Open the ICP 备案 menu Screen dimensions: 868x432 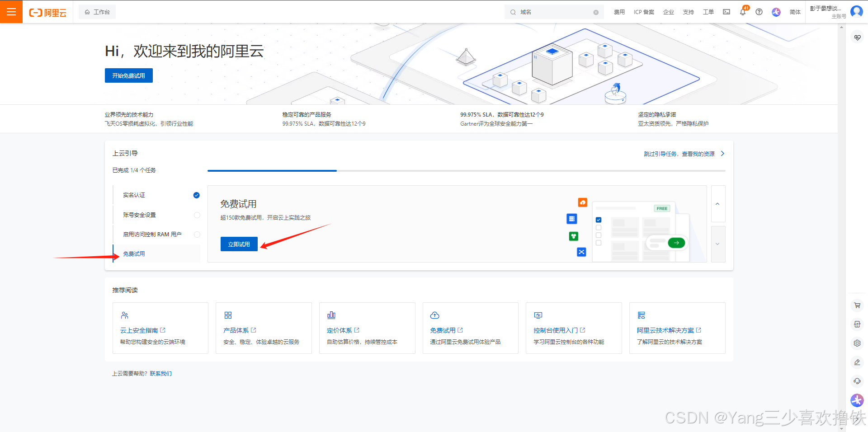coord(644,12)
